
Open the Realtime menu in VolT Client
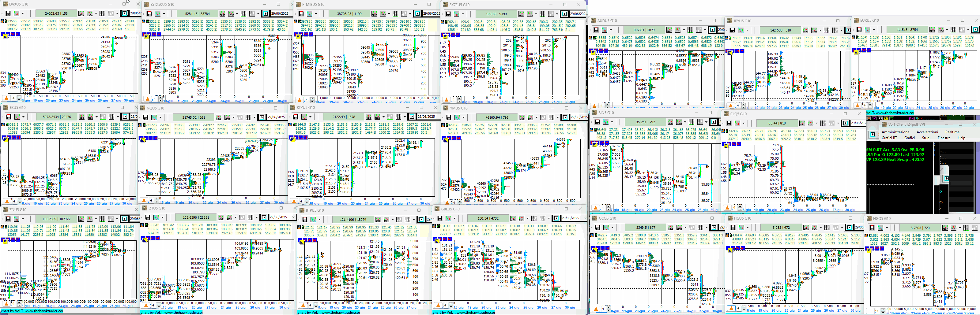(952, 132)
